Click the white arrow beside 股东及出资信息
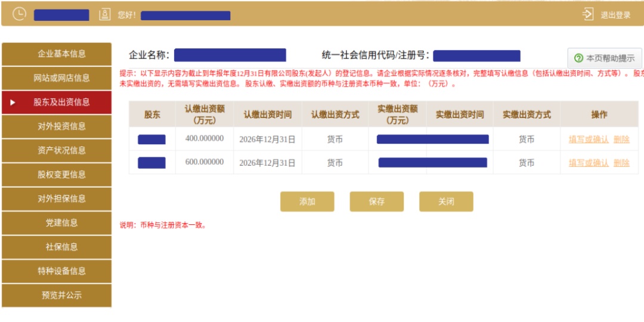The width and height of the screenshot is (644, 322). [x=13, y=103]
